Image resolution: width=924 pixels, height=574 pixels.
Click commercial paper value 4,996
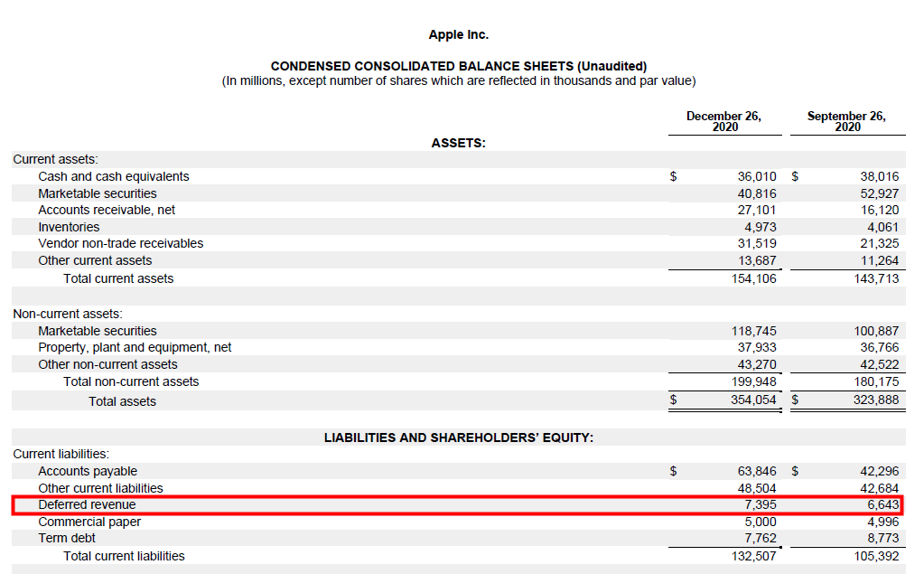tap(882, 522)
